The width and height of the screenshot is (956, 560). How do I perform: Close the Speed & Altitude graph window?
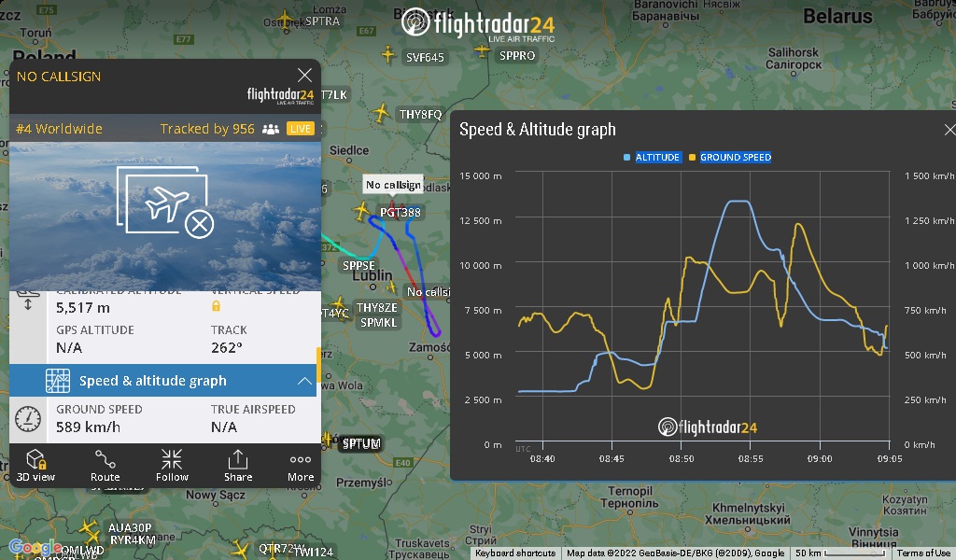pos(949,129)
